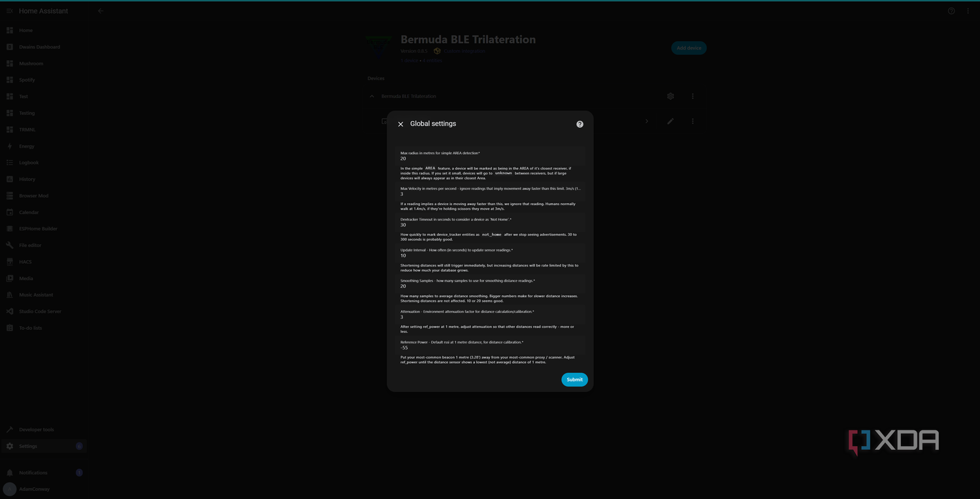
Task: Edit the Reference Power field showing -55
Action: (x=491, y=345)
